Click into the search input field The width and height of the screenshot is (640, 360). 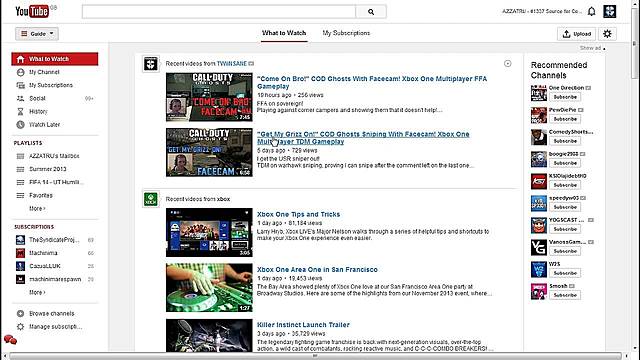pos(219,12)
